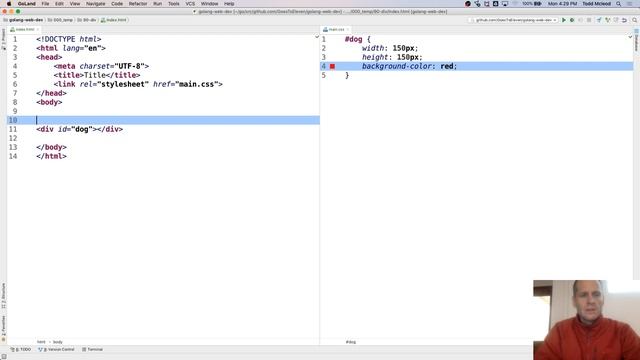Open the Structure tool window
This screenshot has width=640, height=360.
point(3,296)
